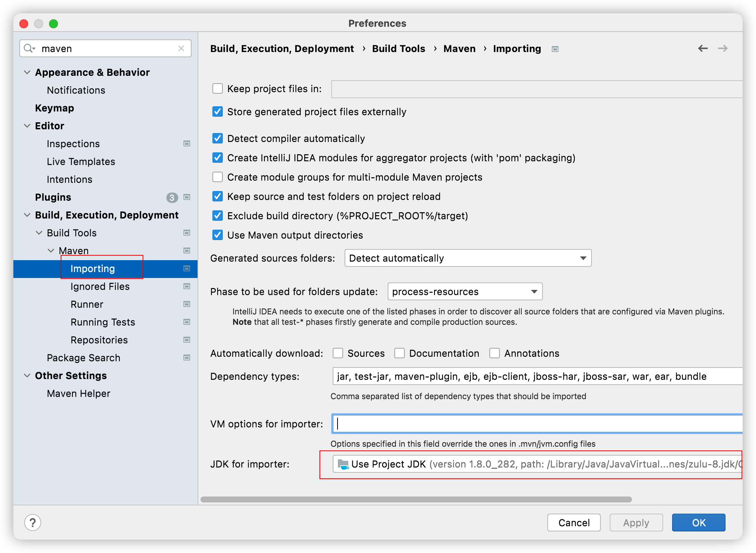Click the Cancel button
This screenshot has height=553, width=756.
click(x=574, y=523)
